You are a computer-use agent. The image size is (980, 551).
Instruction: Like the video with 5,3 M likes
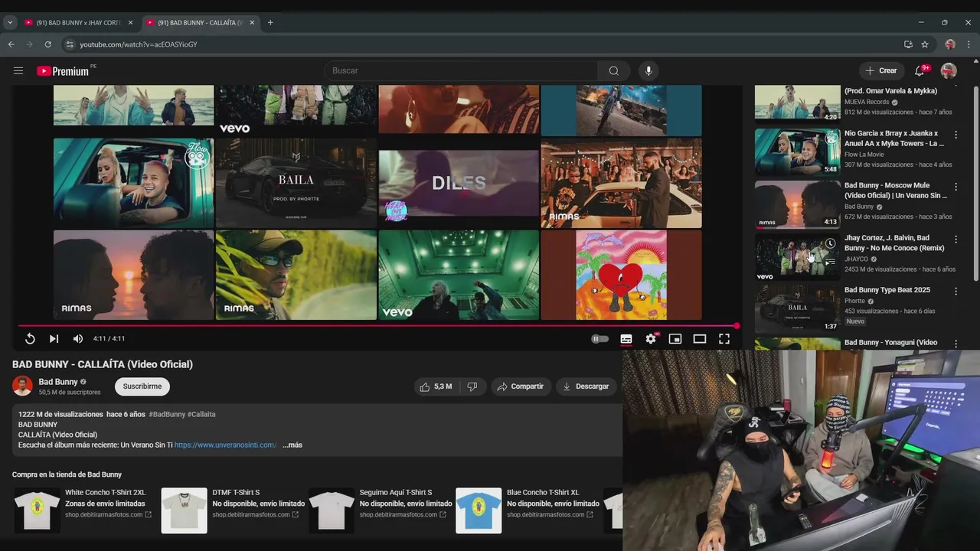click(x=435, y=386)
